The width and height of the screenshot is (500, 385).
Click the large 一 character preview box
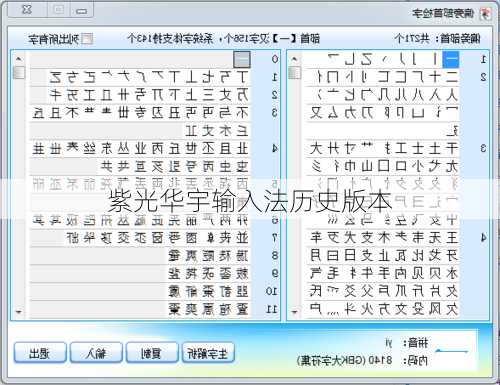(452, 351)
